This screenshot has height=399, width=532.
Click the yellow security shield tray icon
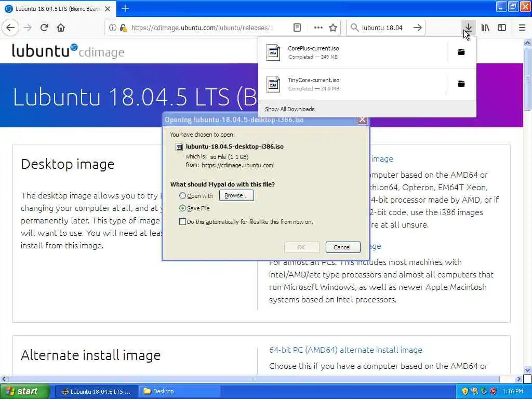(x=465, y=392)
